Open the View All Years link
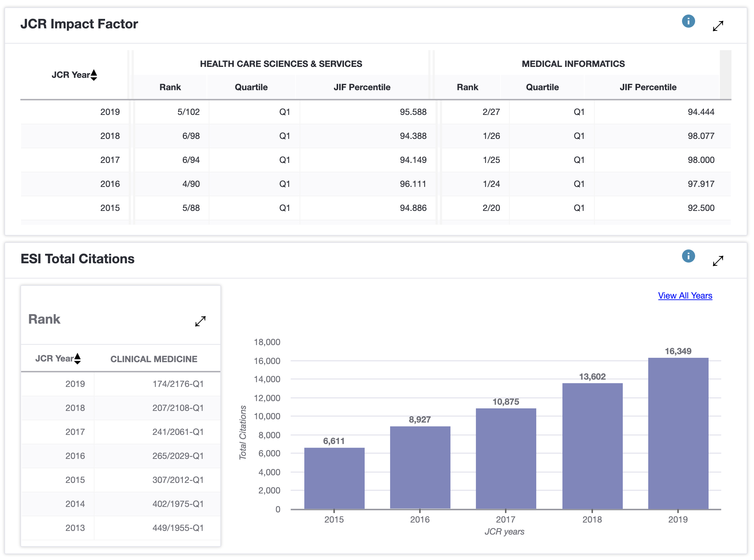This screenshot has height=560, width=754. 685,296
